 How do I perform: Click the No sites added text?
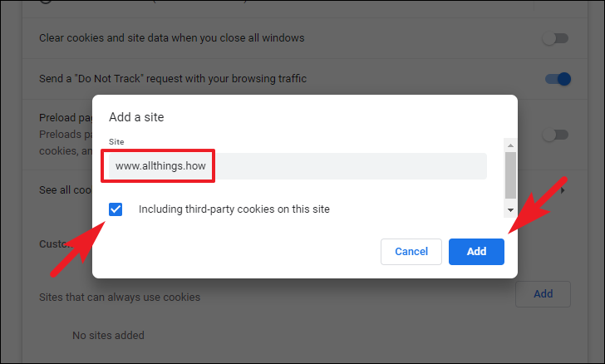[108, 335]
